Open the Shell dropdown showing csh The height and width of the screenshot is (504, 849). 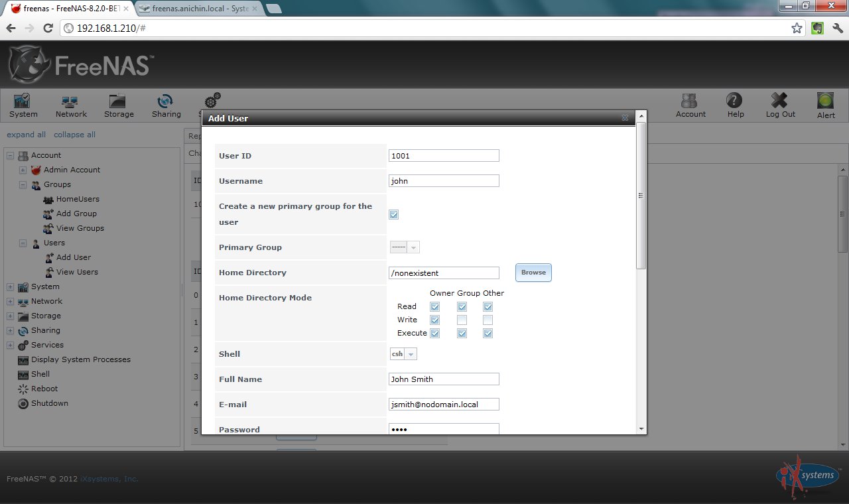[403, 354]
